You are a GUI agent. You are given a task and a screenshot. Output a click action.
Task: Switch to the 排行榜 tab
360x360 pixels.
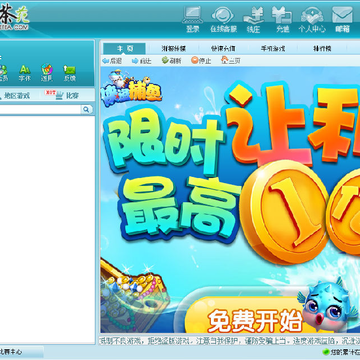[322, 48]
